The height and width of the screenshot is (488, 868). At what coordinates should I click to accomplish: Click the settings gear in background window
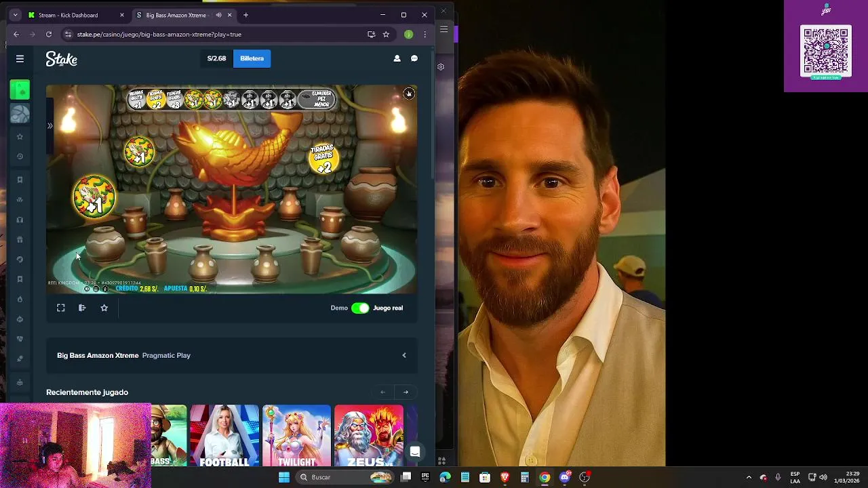coord(441,66)
